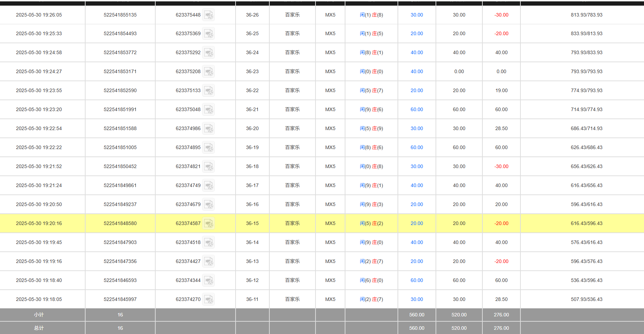Click the replay icon for 623374749
This screenshot has height=334, width=644.
209,186
